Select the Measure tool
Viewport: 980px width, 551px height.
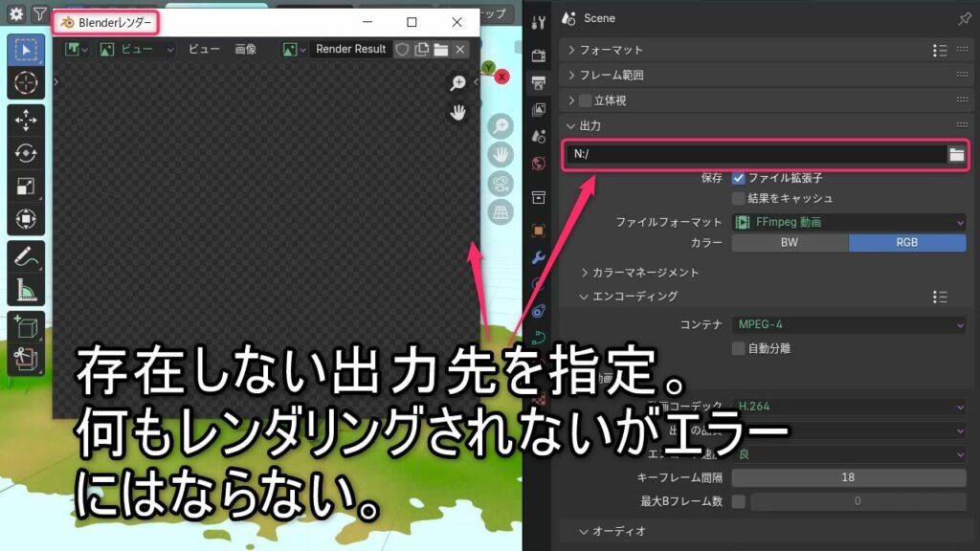[x=26, y=289]
